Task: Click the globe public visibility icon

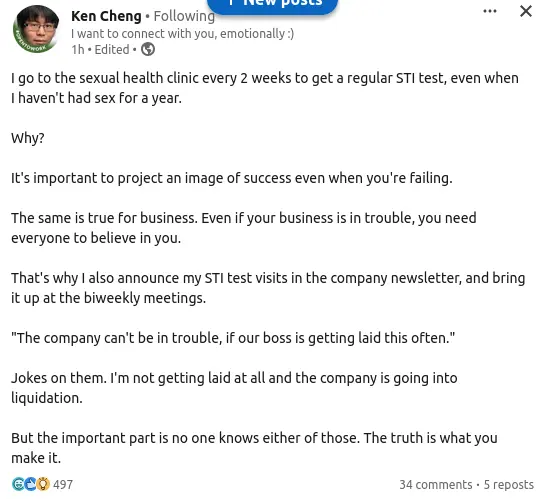Action: (x=148, y=49)
